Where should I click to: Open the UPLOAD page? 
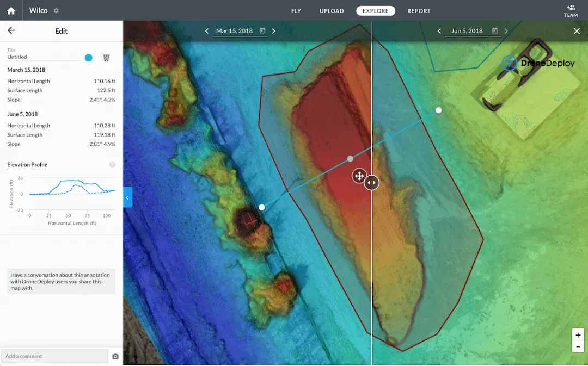click(x=332, y=10)
